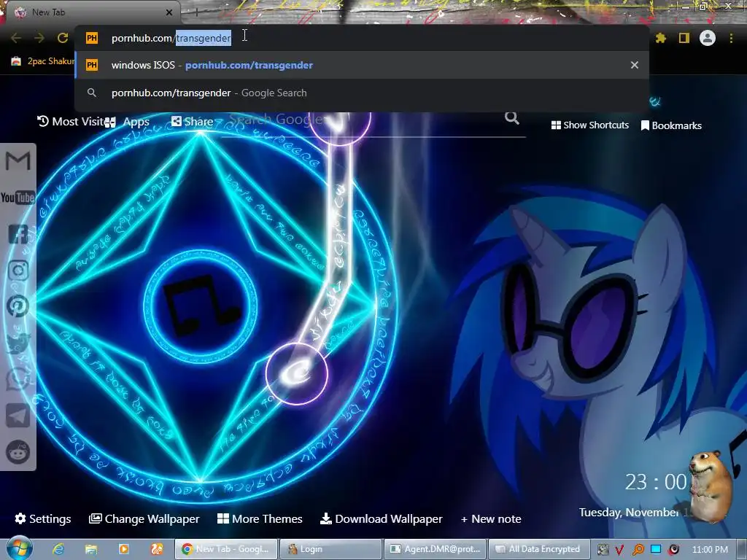
Task: Open Chrome's three-dot menu
Action: 731,38
